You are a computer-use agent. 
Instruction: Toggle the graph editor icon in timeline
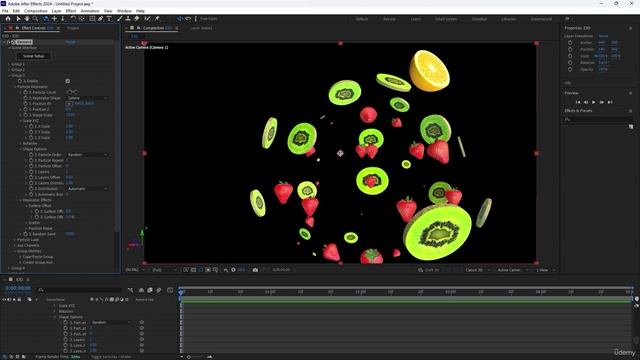tap(170, 290)
